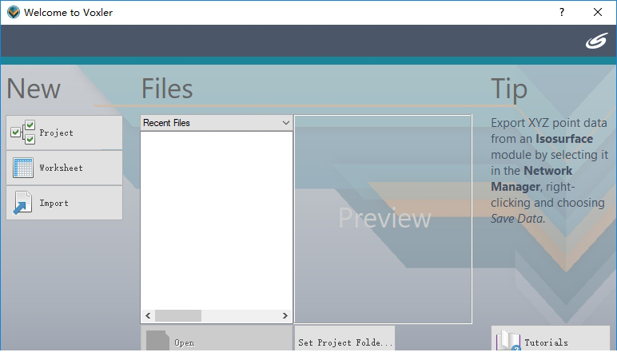Create a new Worksheet
The height and width of the screenshot is (364, 617).
(x=64, y=168)
